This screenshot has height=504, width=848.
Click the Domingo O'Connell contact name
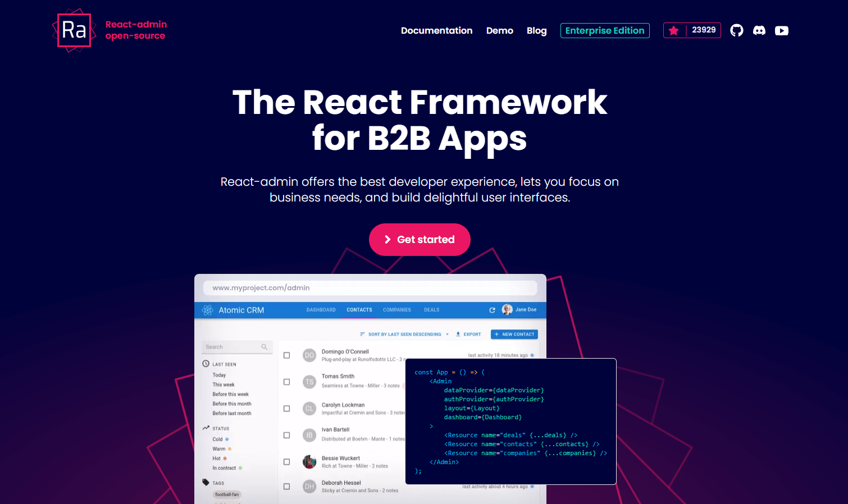pos(345,351)
